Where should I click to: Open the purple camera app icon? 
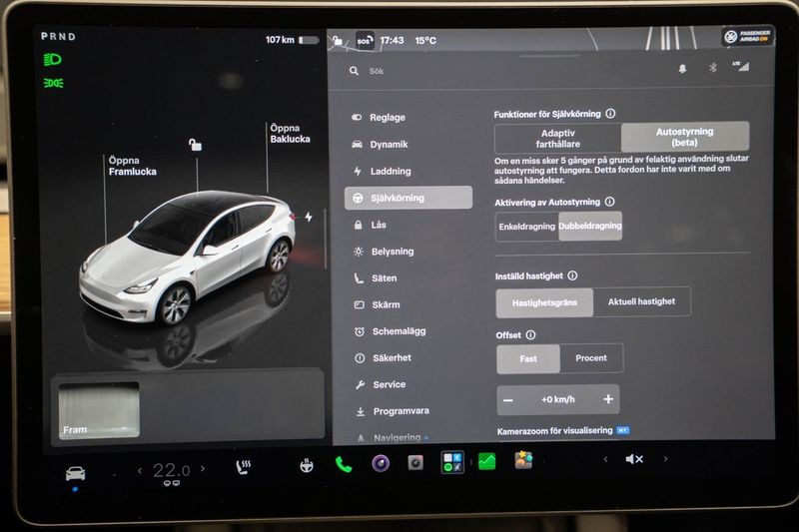[381, 463]
